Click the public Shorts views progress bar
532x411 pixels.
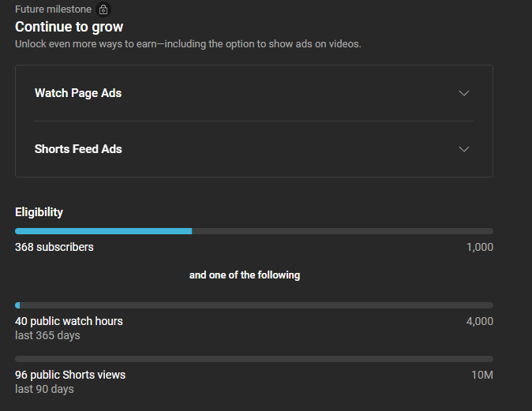[254, 359]
